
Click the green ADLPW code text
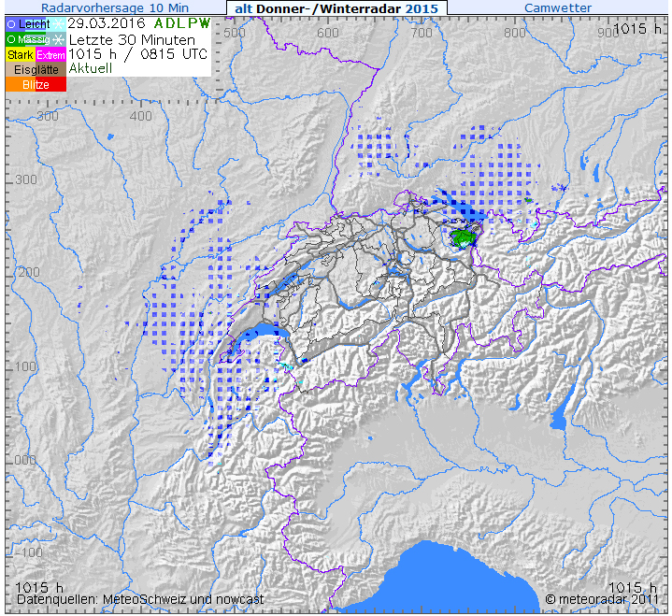pos(182,23)
